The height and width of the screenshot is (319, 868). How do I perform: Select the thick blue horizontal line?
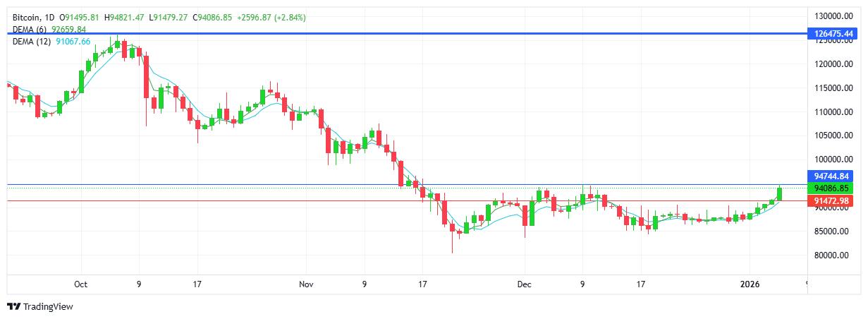pyautogui.click(x=423, y=33)
